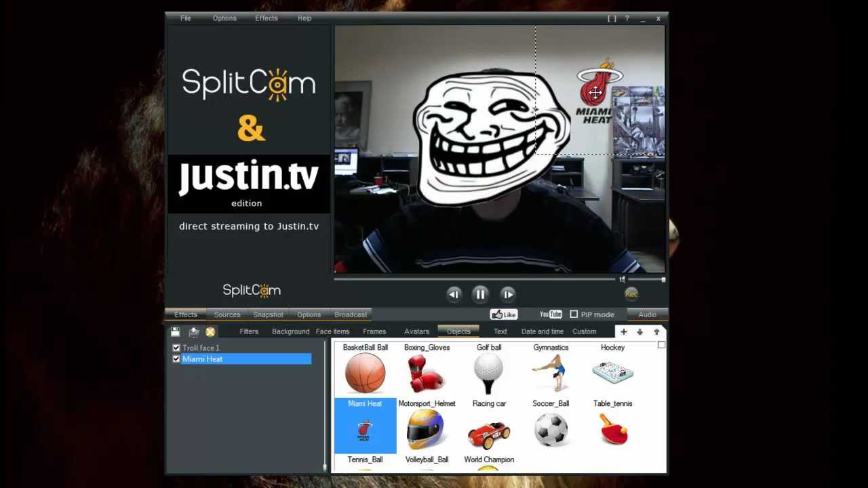The image size is (868, 488).
Task: Open the Help menu
Action: pyautogui.click(x=304, y=18)
